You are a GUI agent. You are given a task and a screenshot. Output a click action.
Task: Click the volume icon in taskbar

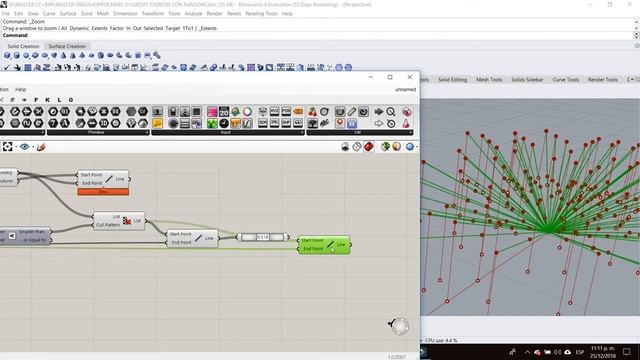point(557,352)
